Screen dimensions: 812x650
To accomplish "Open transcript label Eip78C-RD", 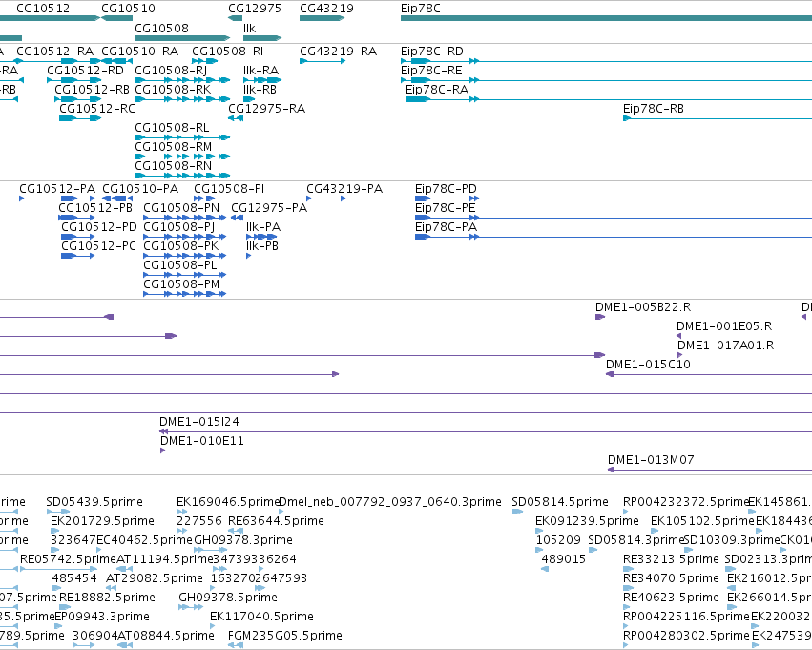I will pos(432,52).
